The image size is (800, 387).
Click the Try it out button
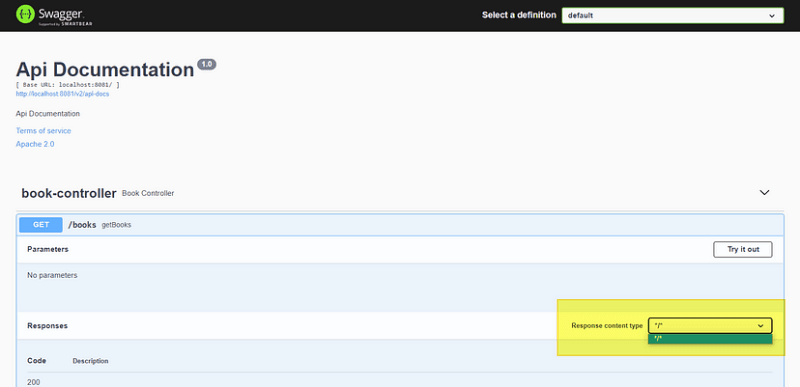click(x=742, y=249)
